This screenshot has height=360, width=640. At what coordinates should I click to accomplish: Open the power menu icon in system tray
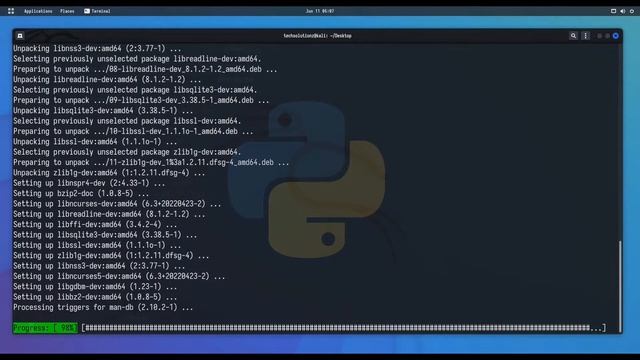[632, 11]
